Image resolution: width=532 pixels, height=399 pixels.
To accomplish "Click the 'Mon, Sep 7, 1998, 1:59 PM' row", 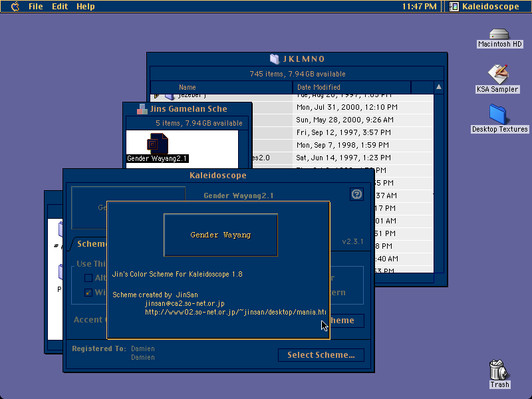I will 342,145.
